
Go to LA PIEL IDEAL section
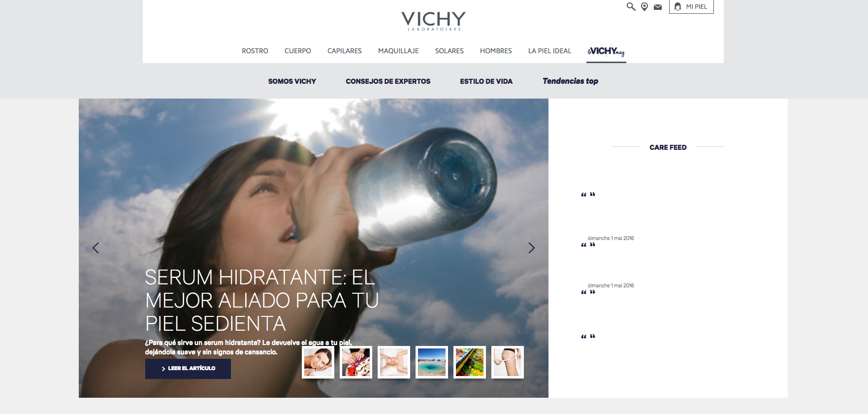[549, 51]
